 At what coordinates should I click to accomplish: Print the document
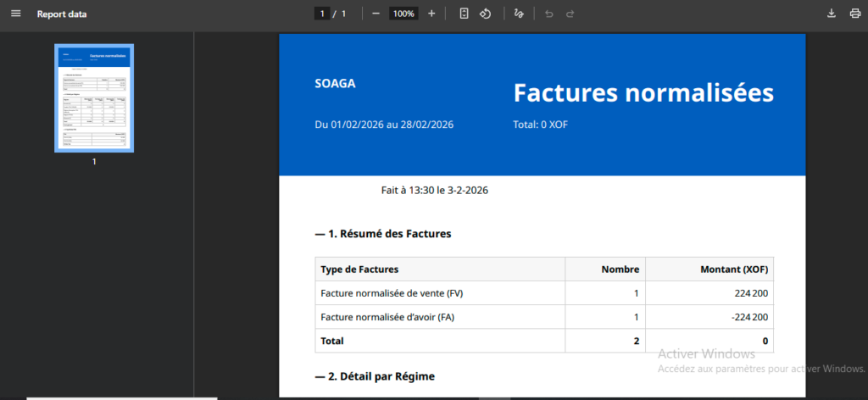click(854, 14)
